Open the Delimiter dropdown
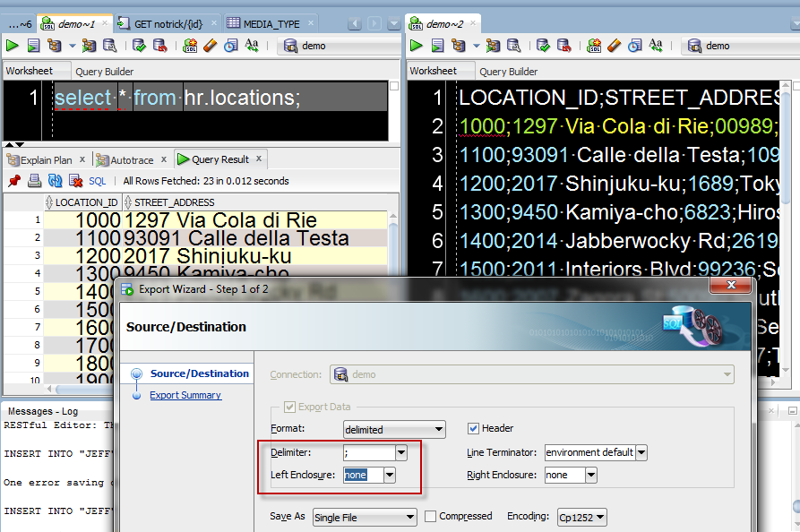This screenshot has height=532, width=800. 401,452
